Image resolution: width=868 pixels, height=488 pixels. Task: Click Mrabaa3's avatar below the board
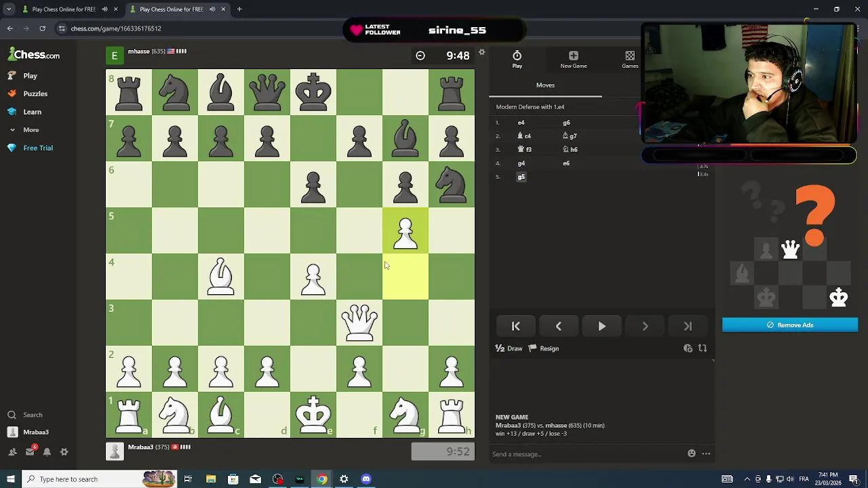coord(115,451)
